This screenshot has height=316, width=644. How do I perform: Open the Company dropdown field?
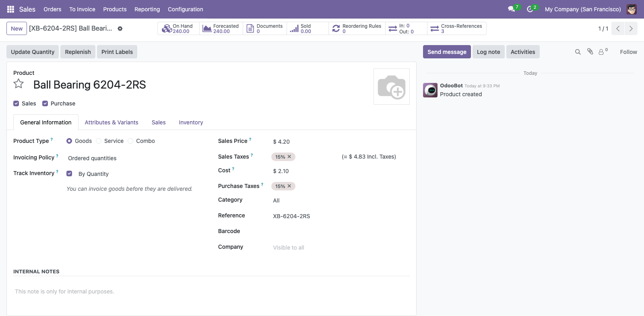341,248
